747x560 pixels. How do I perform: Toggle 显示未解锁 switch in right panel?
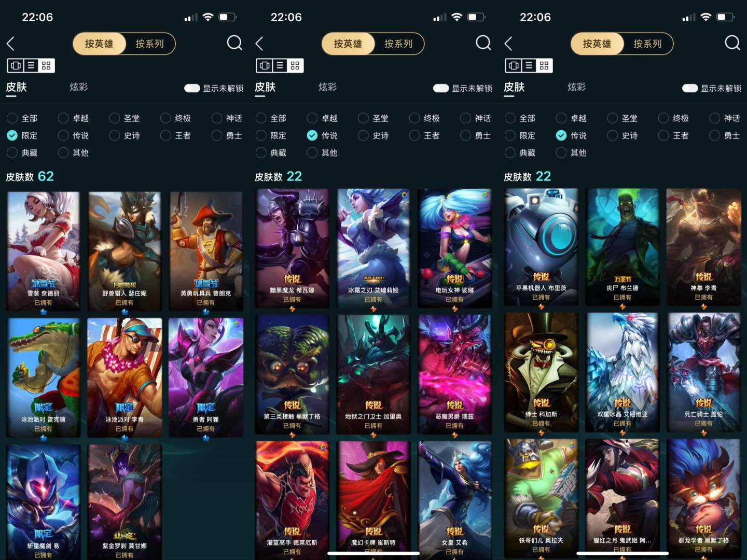click(690, 88)
